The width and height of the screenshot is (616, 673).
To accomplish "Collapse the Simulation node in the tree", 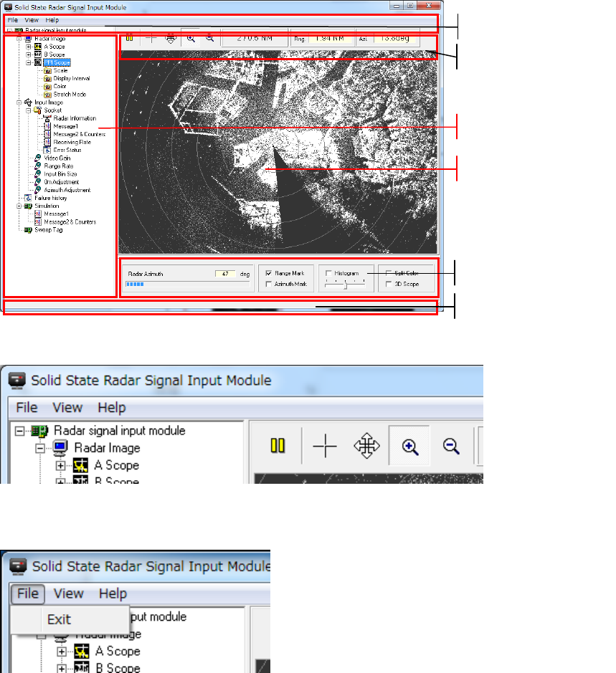I will pos(19,206).
